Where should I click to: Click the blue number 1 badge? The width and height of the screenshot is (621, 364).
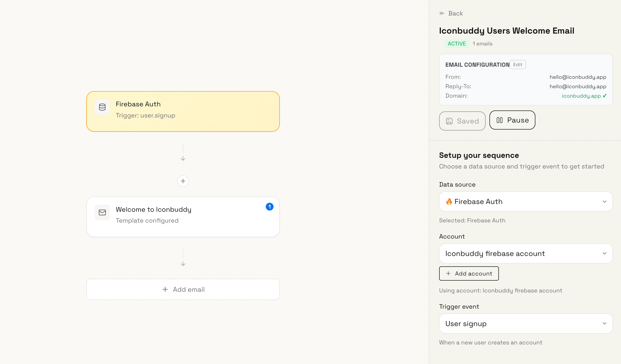270,207
